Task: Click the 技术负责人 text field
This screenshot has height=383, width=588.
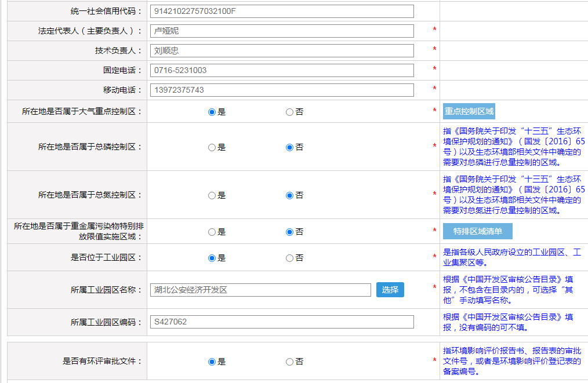Action: pos(281,51)
